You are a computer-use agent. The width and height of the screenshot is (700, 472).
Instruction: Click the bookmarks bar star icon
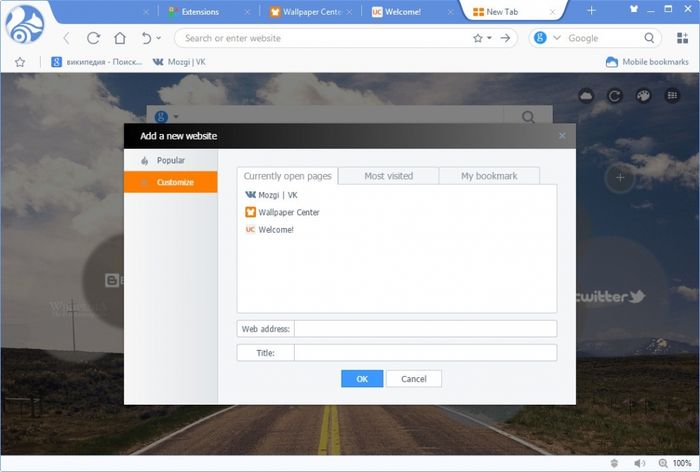[20, 62]
